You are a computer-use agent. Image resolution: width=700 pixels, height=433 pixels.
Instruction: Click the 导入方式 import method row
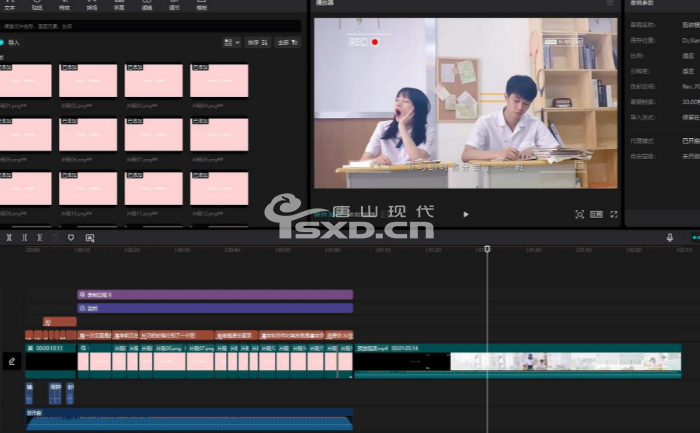[x=665, y=117]
